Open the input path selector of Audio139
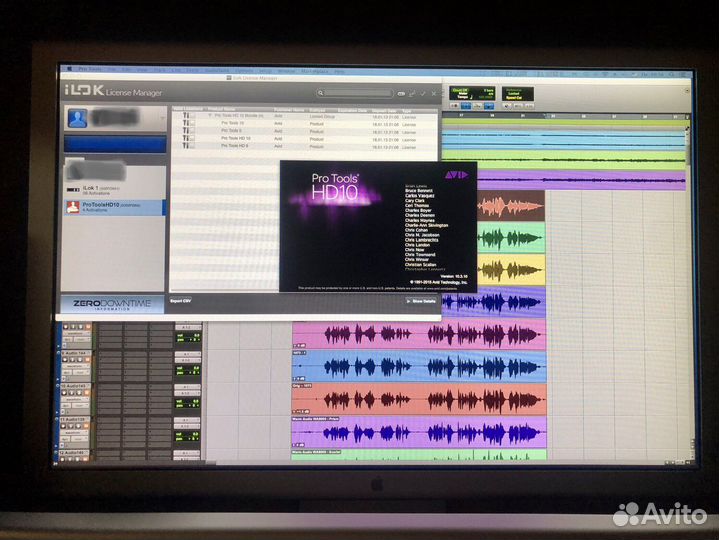Viewport: 719px width, 540px height. [187, 420]
